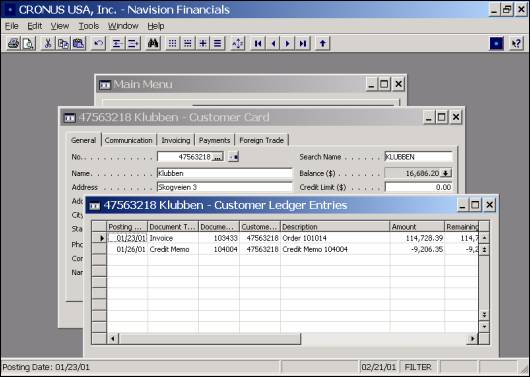
Task: Click the Cut scissors icon
Action: pyautogui.click(x=48, y=43)
